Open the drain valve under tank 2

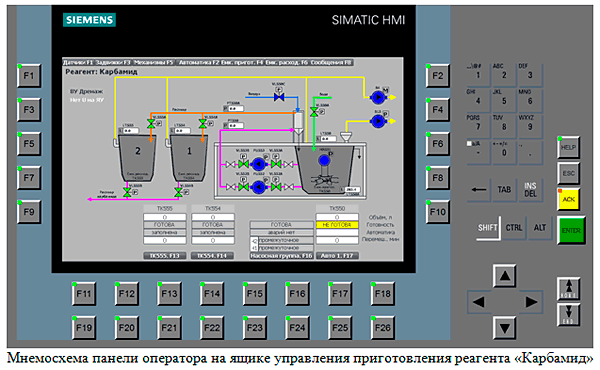coord(127,192)
